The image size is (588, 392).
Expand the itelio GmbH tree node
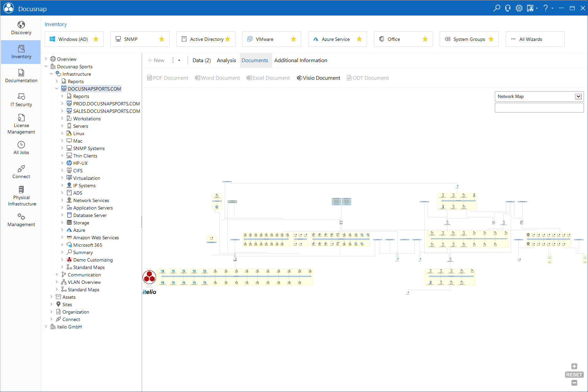pos(46,327)
